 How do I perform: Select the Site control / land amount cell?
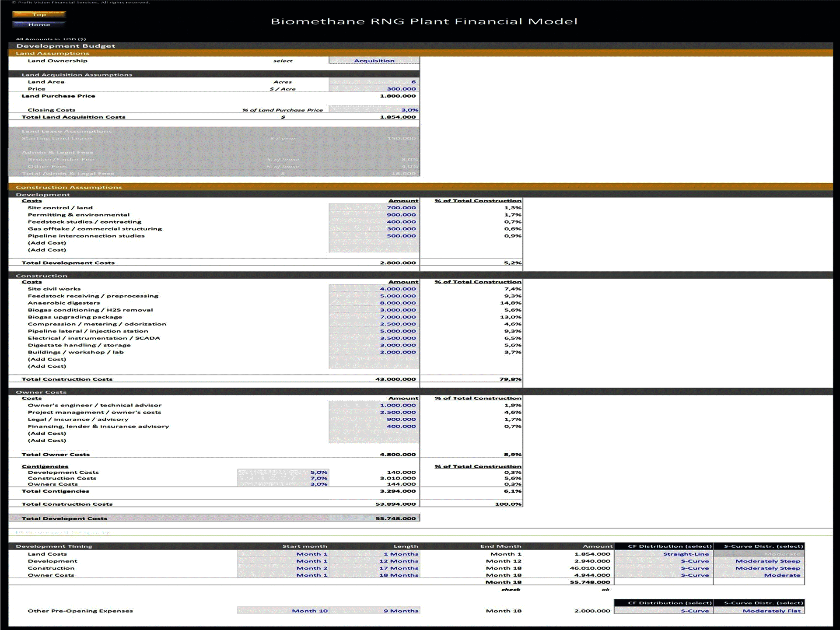click(x=374, y=208)
